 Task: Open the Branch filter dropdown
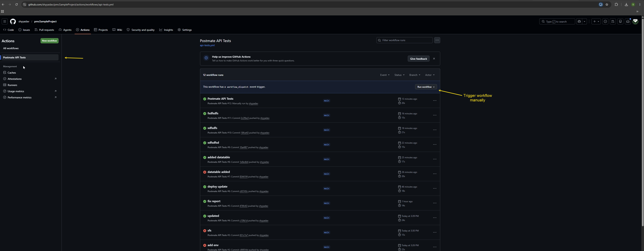coord(415,75)
